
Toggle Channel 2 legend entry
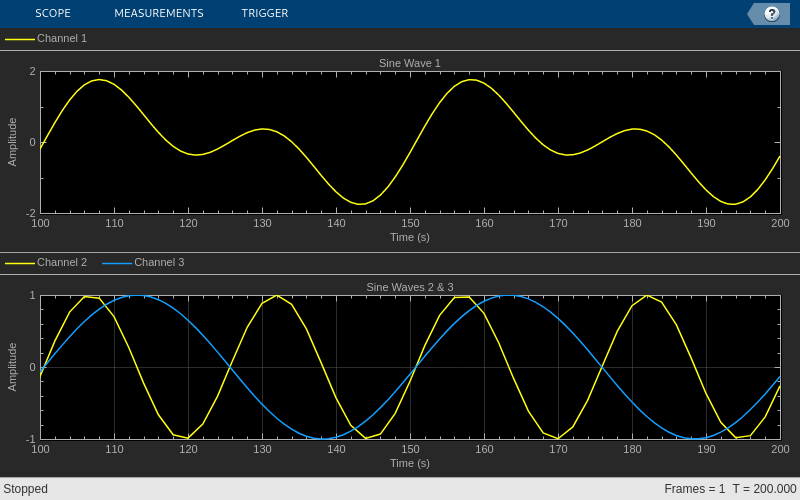[46, 262]
